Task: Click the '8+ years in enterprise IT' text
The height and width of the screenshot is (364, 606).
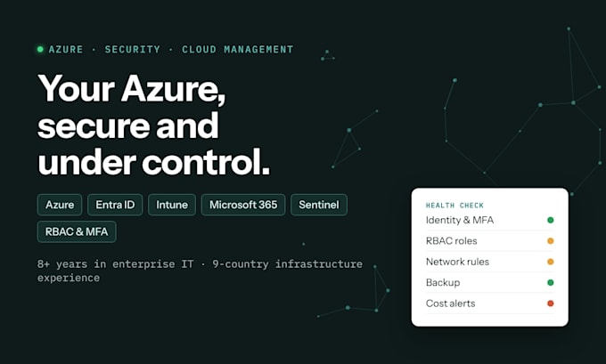Action: [x=115, y=264]
